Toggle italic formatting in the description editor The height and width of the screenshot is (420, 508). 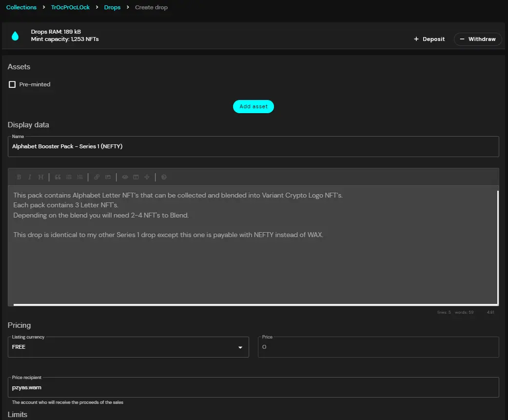pyautogui.click(x=29, y=177)
